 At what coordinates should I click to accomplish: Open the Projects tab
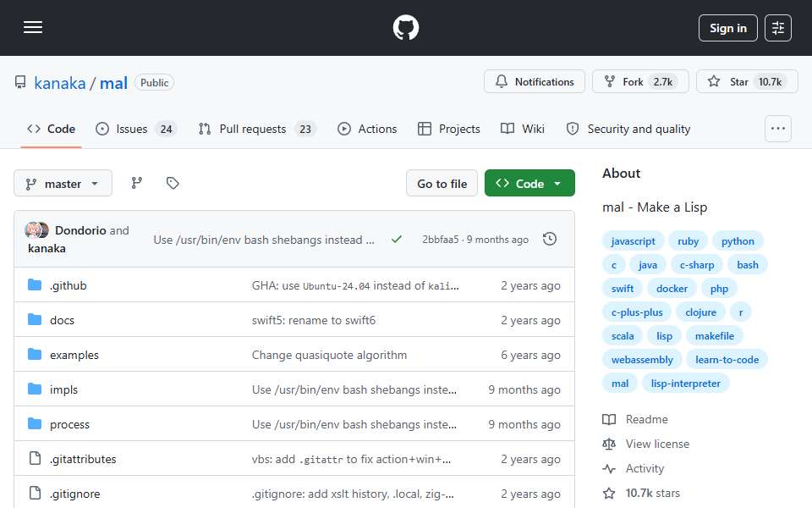(449, 129)
